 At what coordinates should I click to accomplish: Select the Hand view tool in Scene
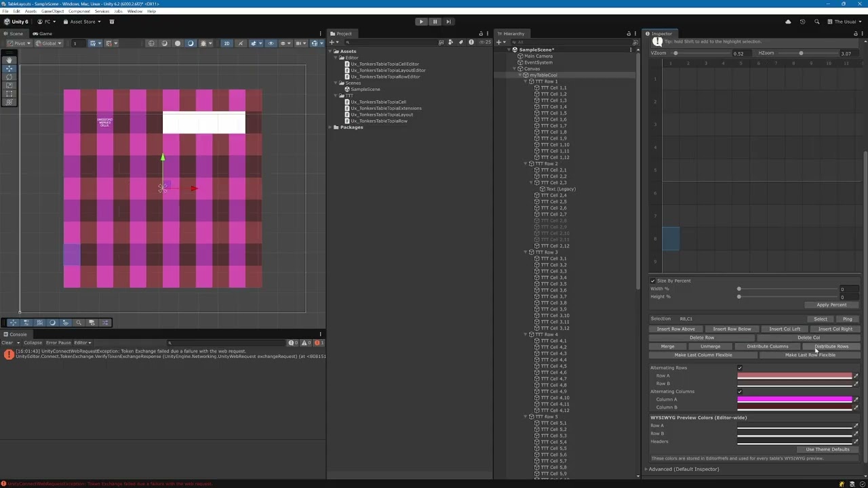coord(9,60)
